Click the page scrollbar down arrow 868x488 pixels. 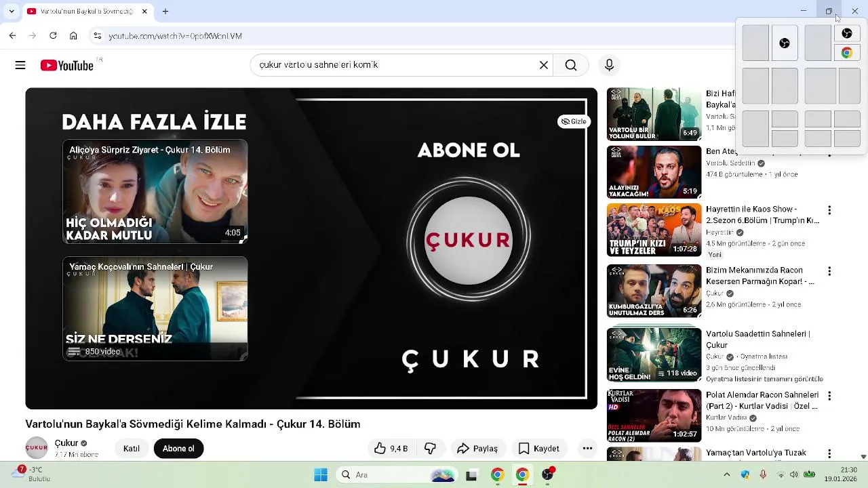863,457
